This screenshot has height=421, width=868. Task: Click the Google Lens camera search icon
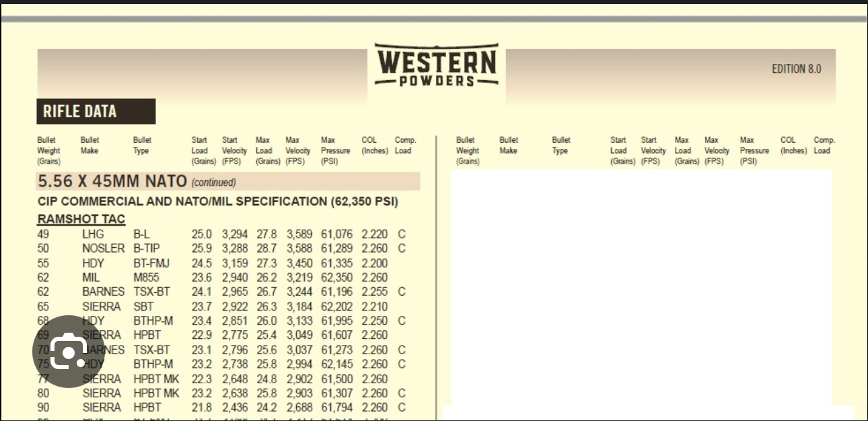[69, 352]
